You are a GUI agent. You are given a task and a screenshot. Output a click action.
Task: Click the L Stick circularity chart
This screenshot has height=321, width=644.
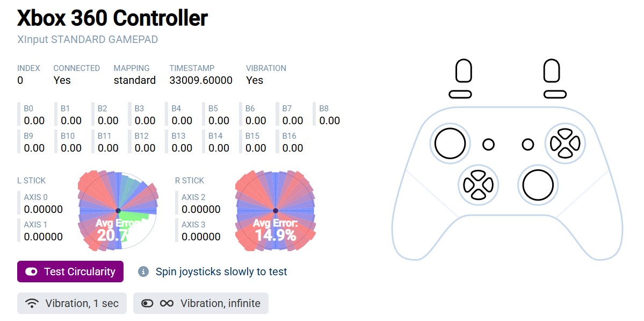pos(118,210)
